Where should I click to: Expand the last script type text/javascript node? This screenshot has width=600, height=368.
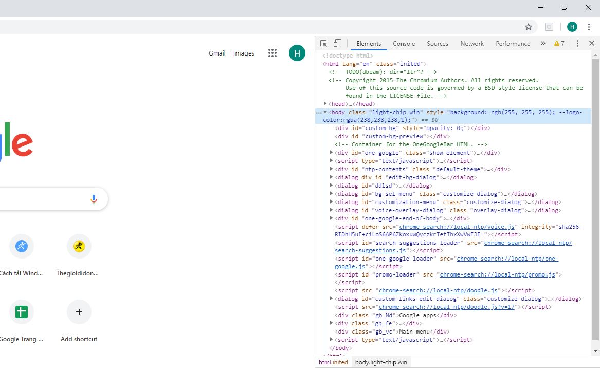pos(331,339)
